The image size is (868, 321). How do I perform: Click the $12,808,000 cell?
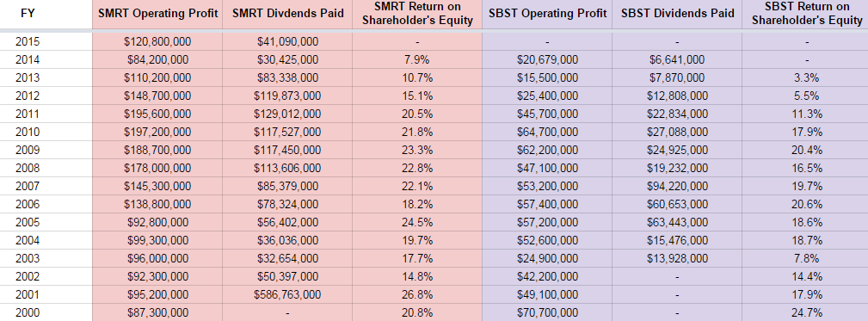678,96
